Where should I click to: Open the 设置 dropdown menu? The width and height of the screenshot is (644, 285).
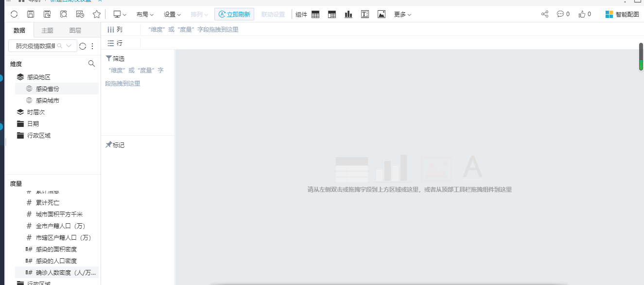(x=172, y=14)
